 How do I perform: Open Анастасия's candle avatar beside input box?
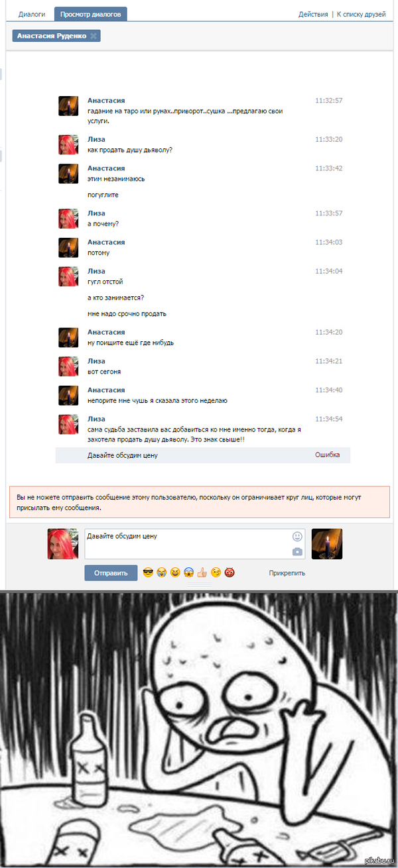(x=327, y=544)
